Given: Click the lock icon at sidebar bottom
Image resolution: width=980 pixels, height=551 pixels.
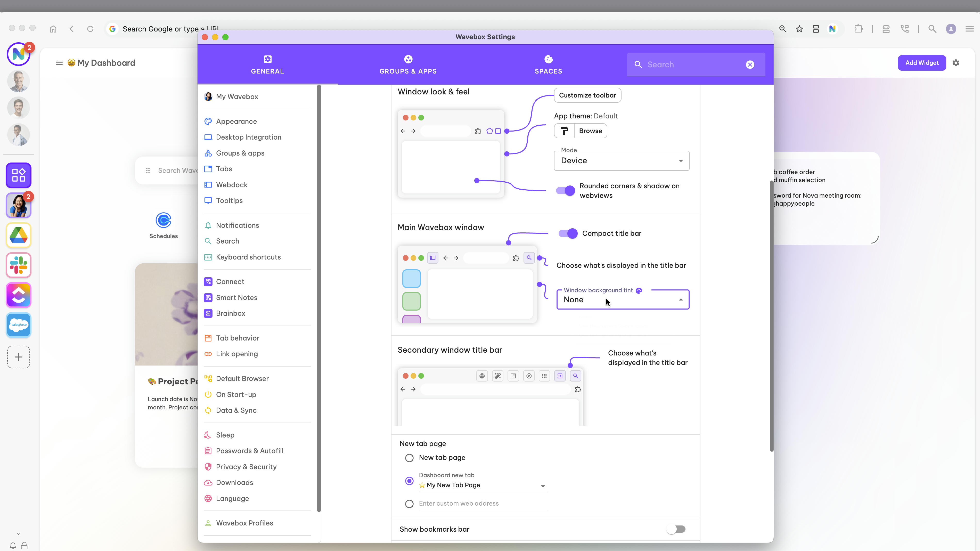Looking at the screenshot, I should pyautogui.click(x=24, y=546).
